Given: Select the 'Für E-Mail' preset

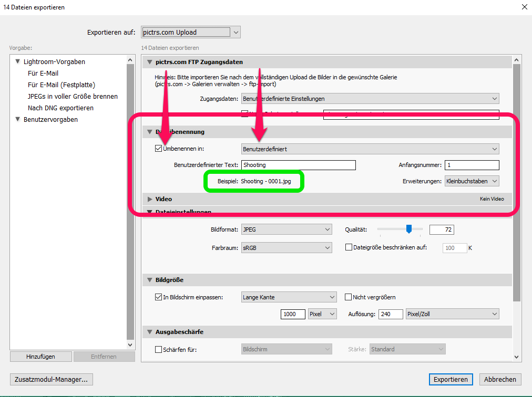Looking at the screenshot, I should pyautogui.click(x=43, y=73).
